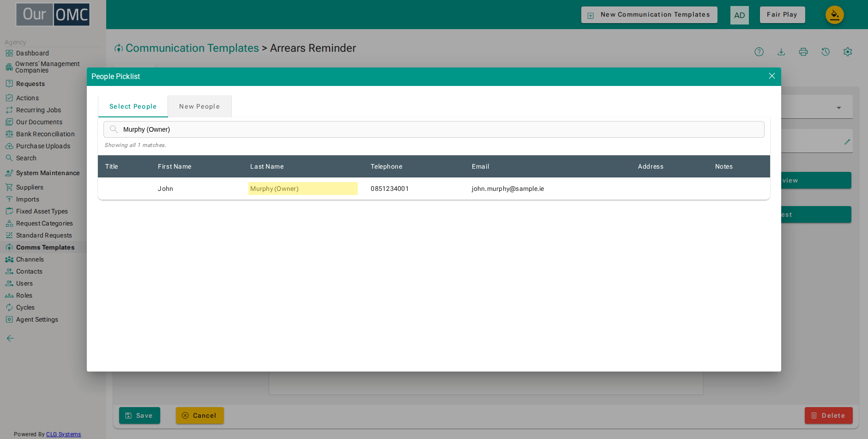Click the download icon in toolbar
The width and height of the screenshot is (868, 439).
[x=781, y=52]
